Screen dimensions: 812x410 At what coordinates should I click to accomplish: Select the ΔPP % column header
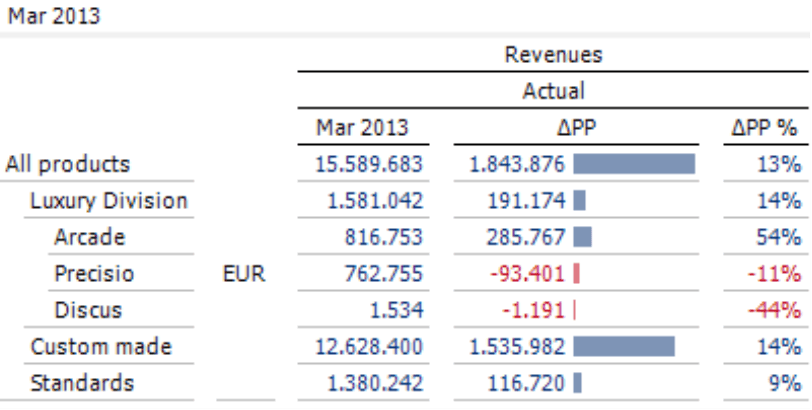(765, 128)
